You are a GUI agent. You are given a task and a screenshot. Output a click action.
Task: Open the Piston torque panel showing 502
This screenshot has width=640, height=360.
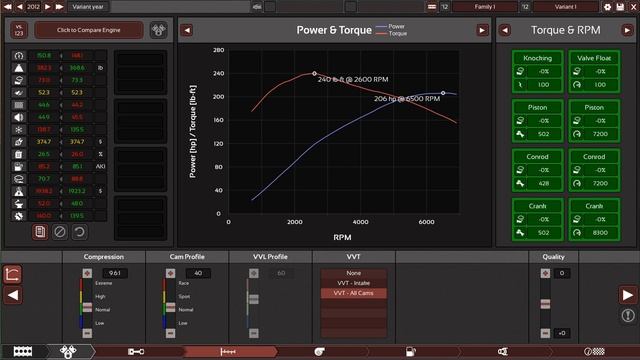pos(538,121)
